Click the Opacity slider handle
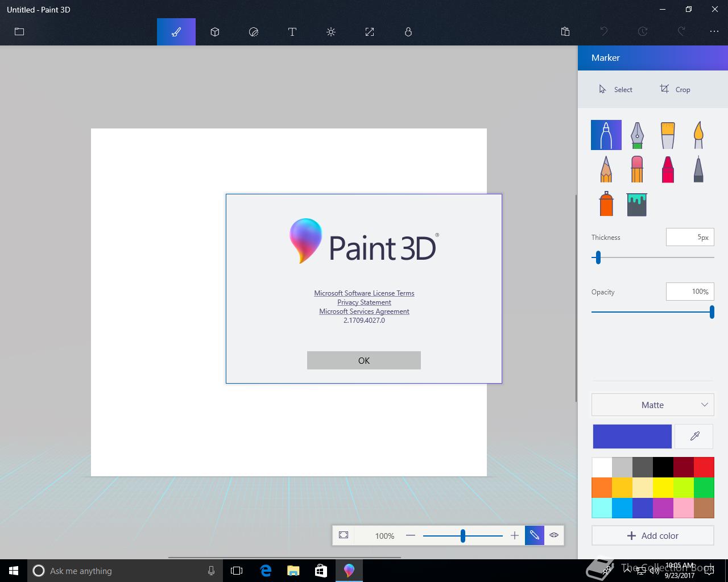The width and height of the screenshot is (728, 582). (712, 312)
